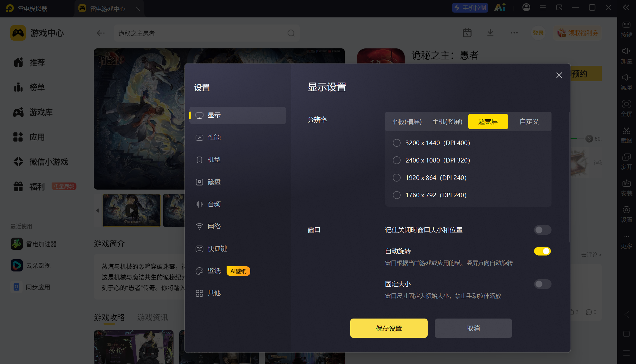Viewport: 636px width, 364px height.
Task: Select the 超宽屏 resolution tab
Action: (488, 122)
